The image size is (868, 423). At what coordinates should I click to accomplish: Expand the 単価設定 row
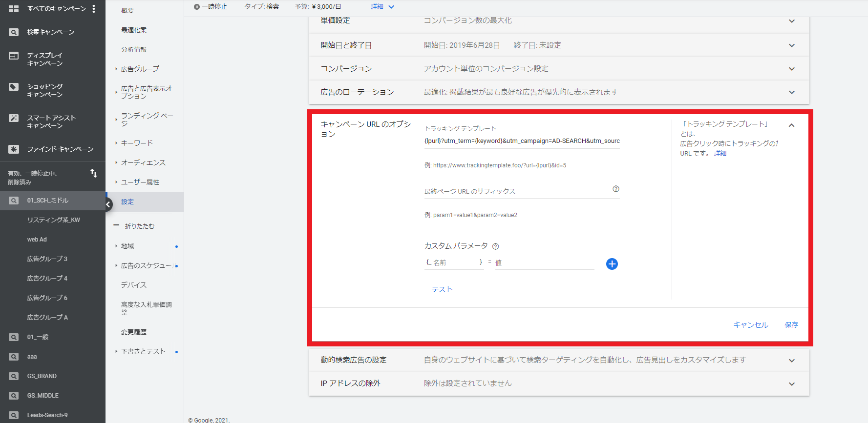tap(792, 21)
